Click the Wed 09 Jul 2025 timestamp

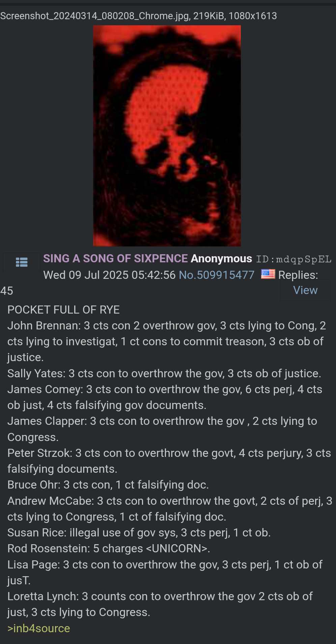click(109, 275)
